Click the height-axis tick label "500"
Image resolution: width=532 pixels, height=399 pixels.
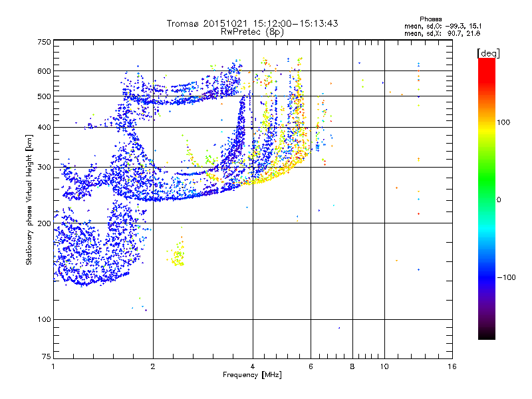[x=44, y=96]
